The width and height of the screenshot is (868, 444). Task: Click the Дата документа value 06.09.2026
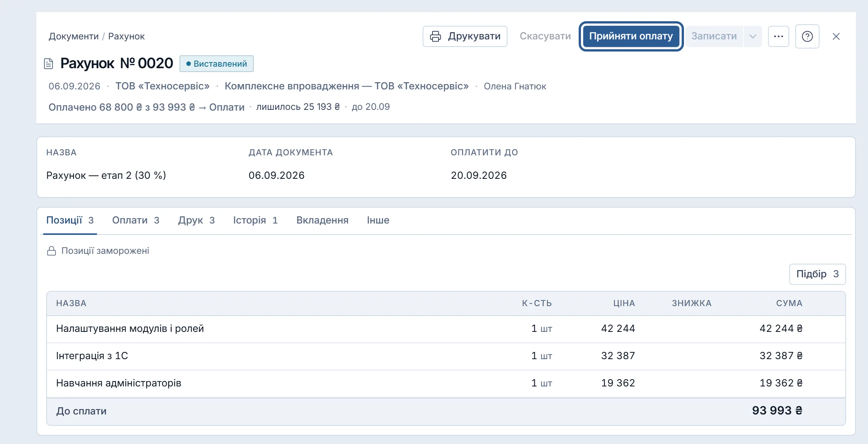pos(276,175)
